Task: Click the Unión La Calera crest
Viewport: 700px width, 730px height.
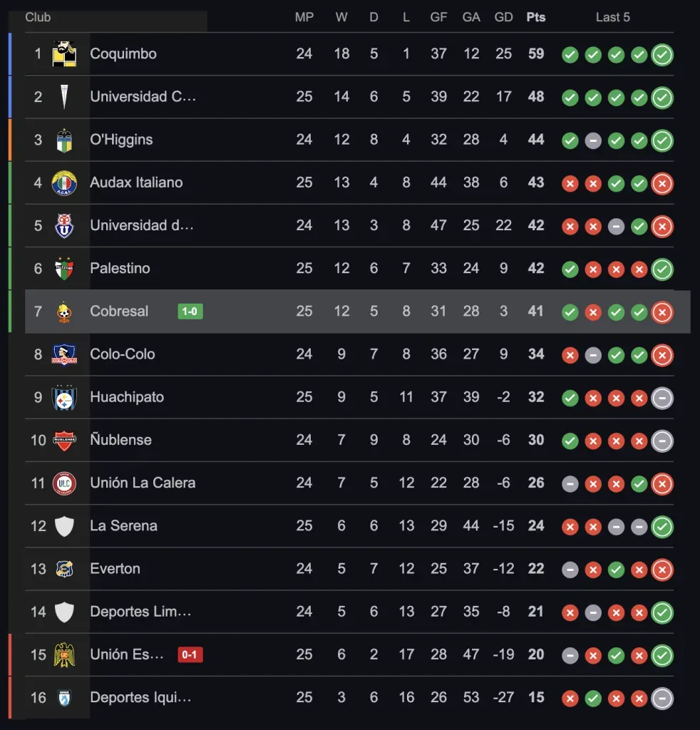Action: pos(64,483)
